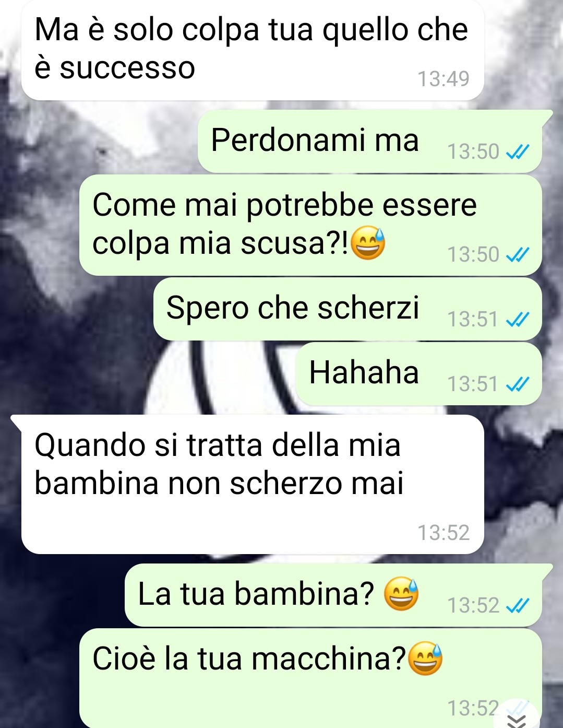Screen dimensions: 563x728
Task: Tap the 13:52 timestamp on received bambina message
Action: 444,533
